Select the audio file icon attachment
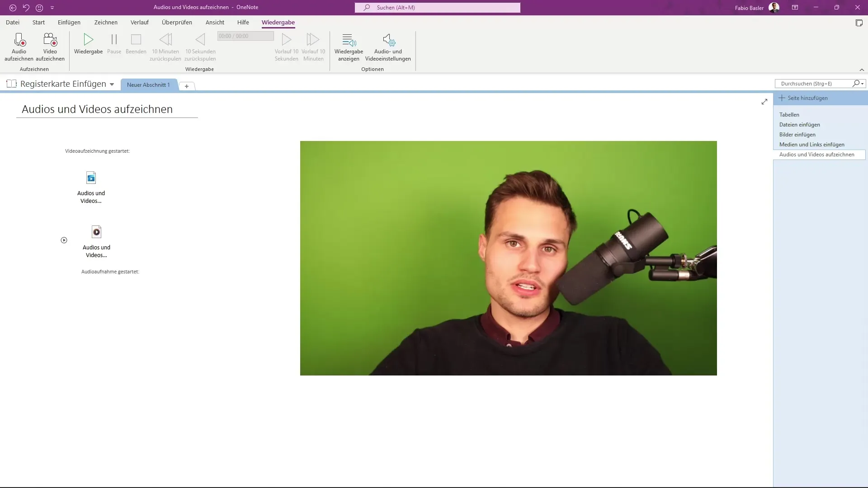The width and height of the screenshot is (868, 488). [96, 232]
